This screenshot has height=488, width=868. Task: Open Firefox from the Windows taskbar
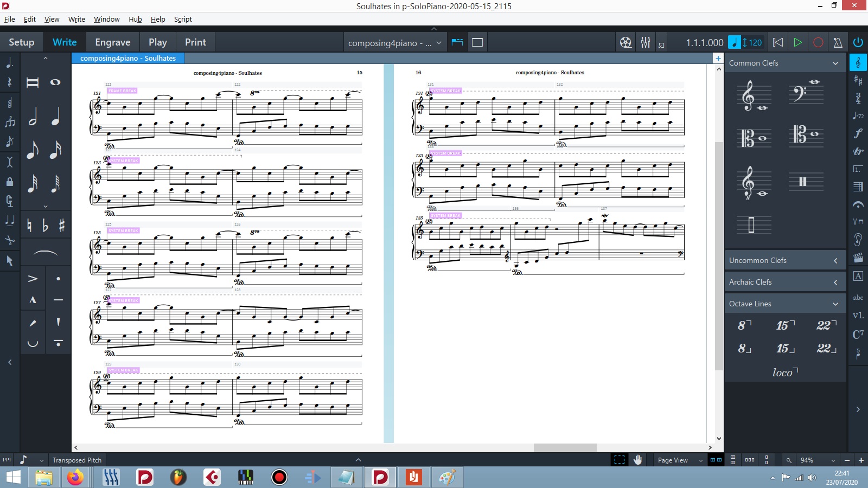[x=75, y=477]
